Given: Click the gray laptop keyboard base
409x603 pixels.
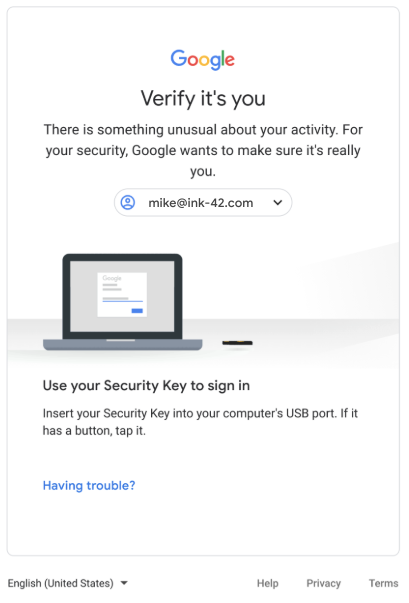Looking at the screenshot, I should (x=123, y=345).
